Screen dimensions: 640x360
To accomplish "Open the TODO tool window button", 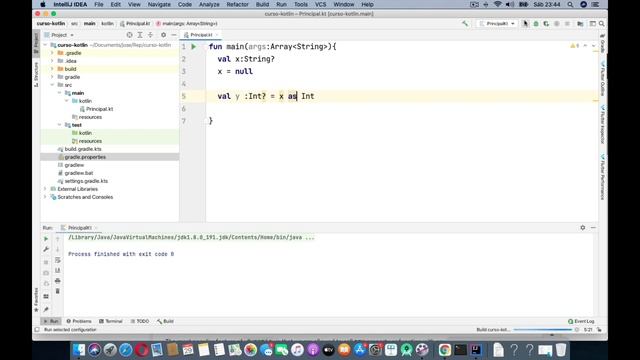I will (x=140, y=321).
